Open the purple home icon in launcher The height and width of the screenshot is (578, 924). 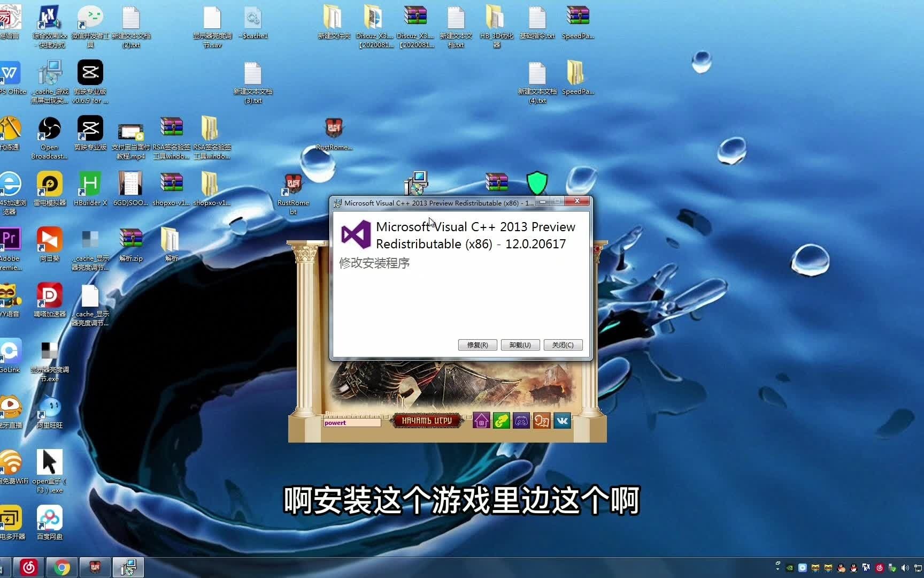(x=481, y=421)
